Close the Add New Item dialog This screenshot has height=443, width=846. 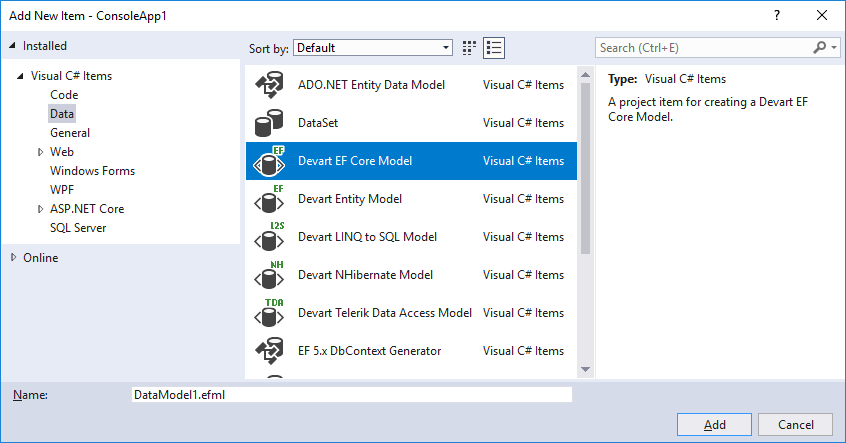[822, 15]
